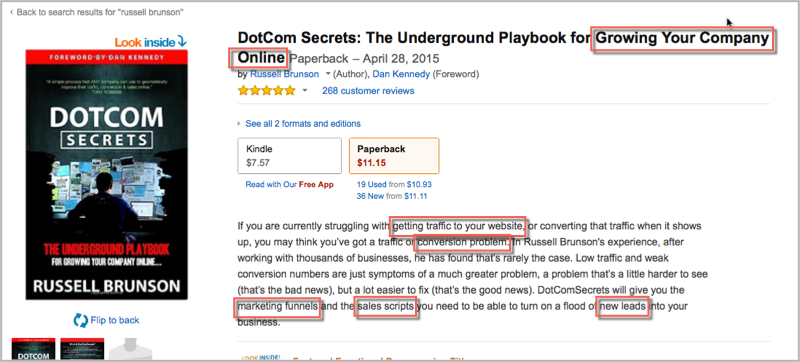800x362 pixels.
Task: Open the 268 customer reviews link
Action: point(368,91)
